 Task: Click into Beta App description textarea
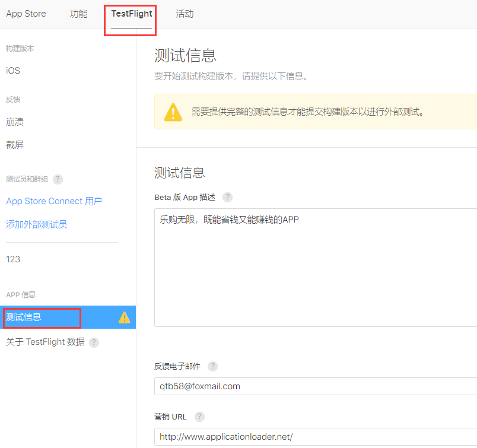pyautogui.click(x=316, y=268)
